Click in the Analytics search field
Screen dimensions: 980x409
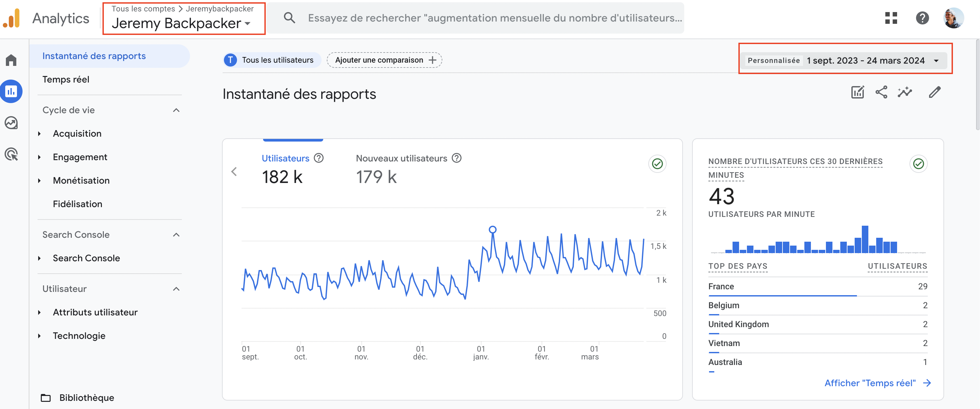point(494,18)
